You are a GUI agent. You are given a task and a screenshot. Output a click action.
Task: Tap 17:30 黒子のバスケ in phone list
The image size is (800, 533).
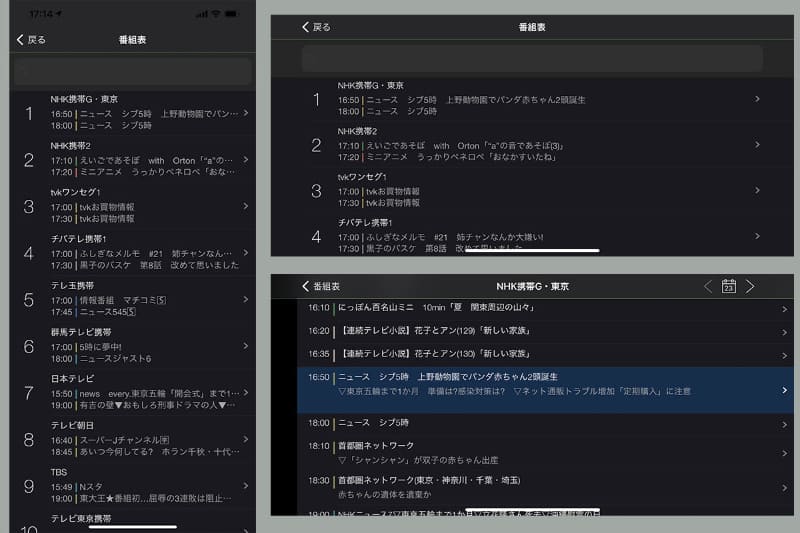coord(144,265)
